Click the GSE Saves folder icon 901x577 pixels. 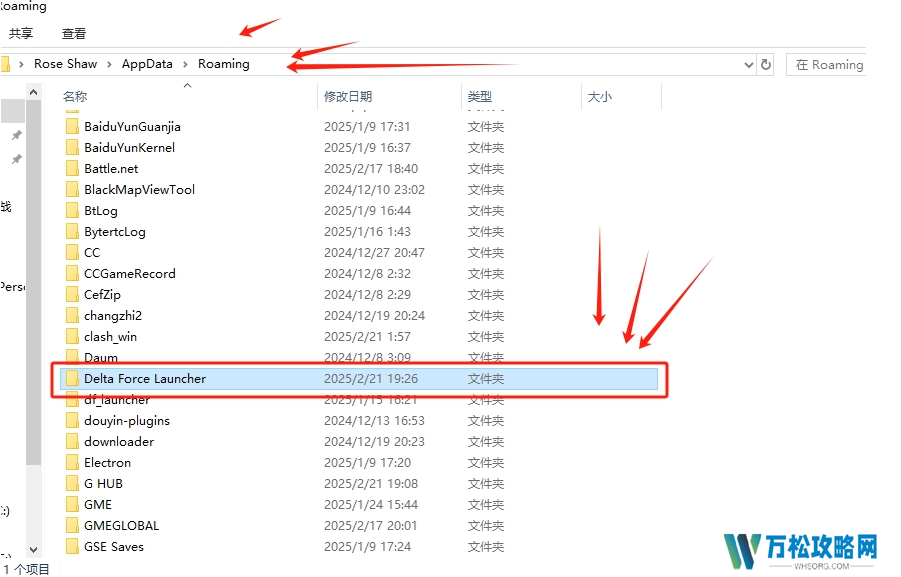[72, 547]
